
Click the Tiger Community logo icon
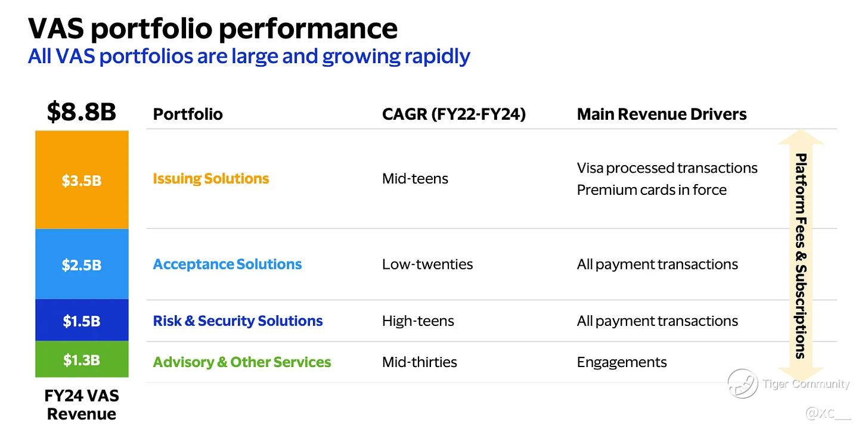[x=743, y=384]
